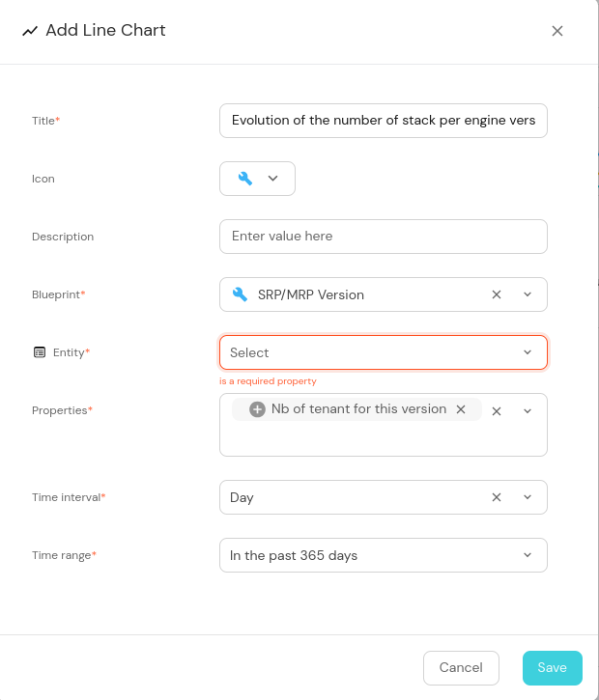This screenshot has width=599, height=700.
Task: Expand the Time interval dropdown arrow
Action: click(x=528, y=497)
